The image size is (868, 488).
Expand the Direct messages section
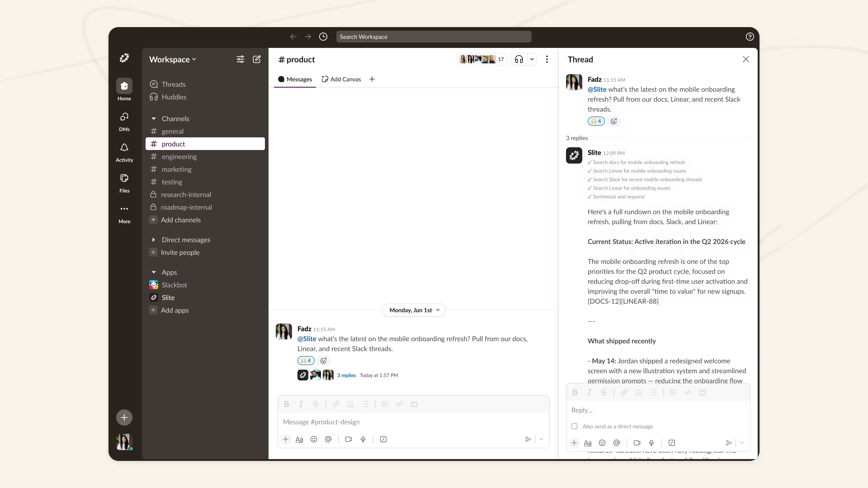[154, 240]
